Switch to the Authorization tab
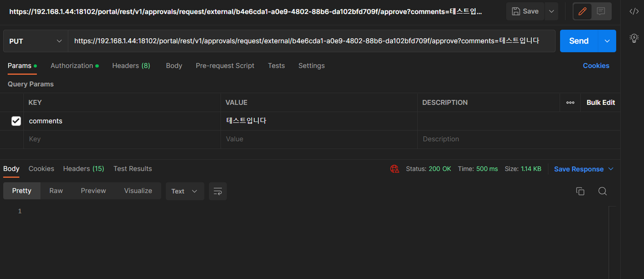The width and height of the screenshot is (644, 279). [72, 66]
